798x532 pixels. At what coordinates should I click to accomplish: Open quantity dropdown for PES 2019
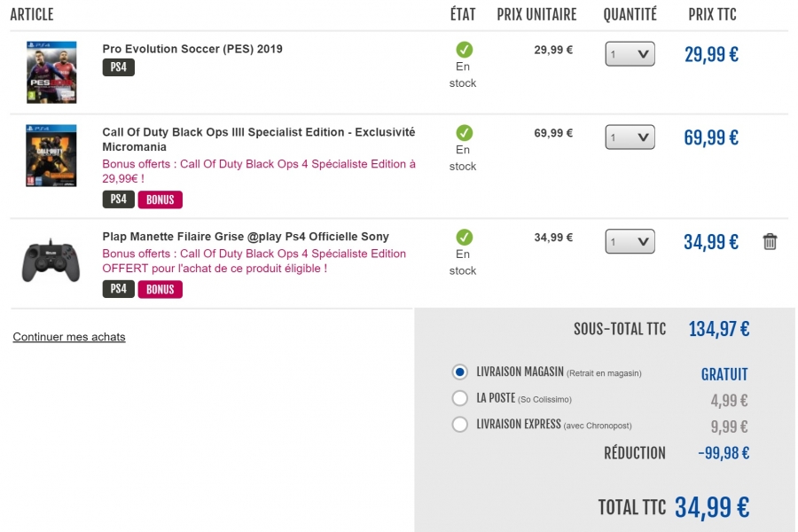[x=630, y=54]
